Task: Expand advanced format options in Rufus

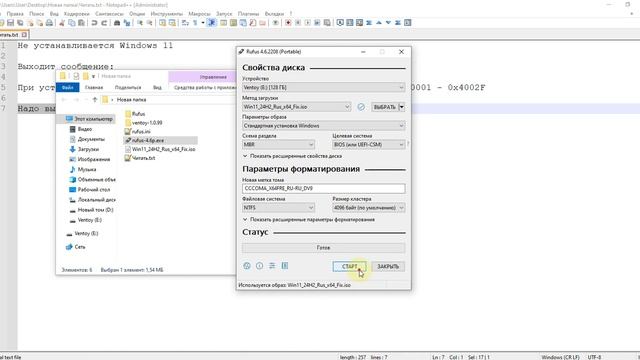Action: tap(309, 220)
